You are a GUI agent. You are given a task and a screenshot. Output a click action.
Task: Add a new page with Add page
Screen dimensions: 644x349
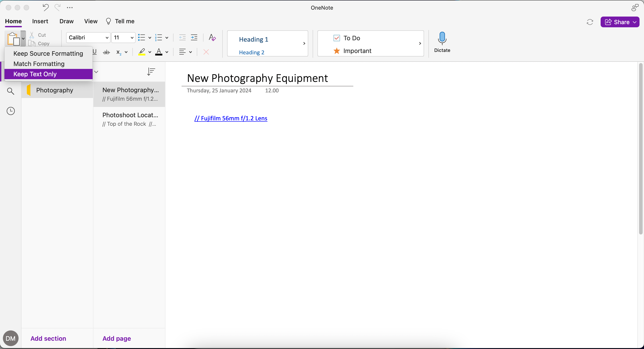click(x=117, y=338)
